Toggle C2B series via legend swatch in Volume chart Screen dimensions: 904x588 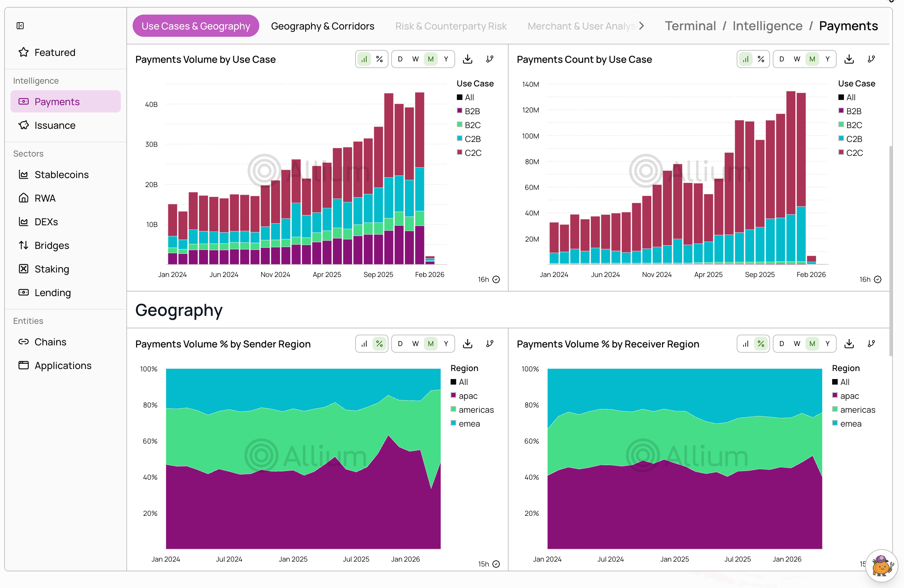point(460,138)
